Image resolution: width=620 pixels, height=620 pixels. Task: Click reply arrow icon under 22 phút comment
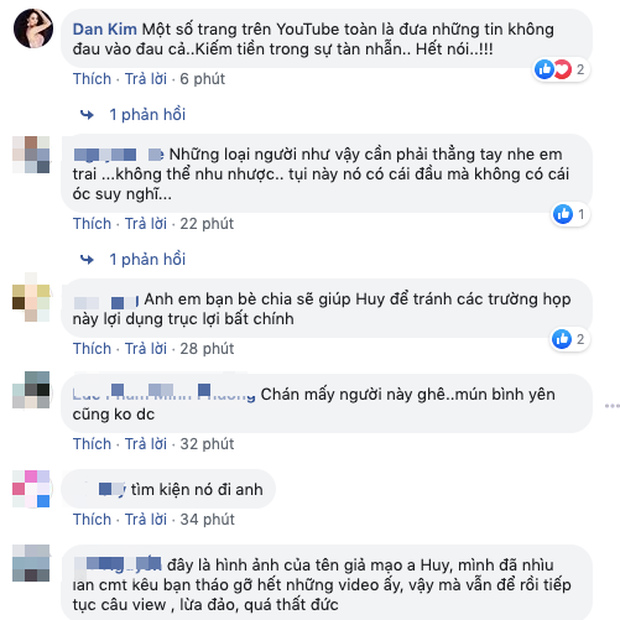(x=87, y=260)
